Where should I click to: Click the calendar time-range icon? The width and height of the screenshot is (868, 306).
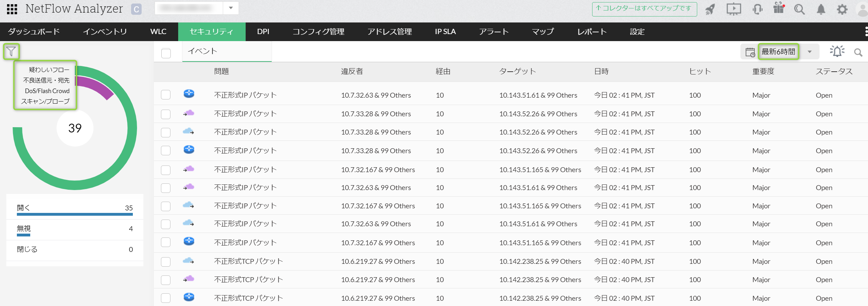(x=750, y=52)
